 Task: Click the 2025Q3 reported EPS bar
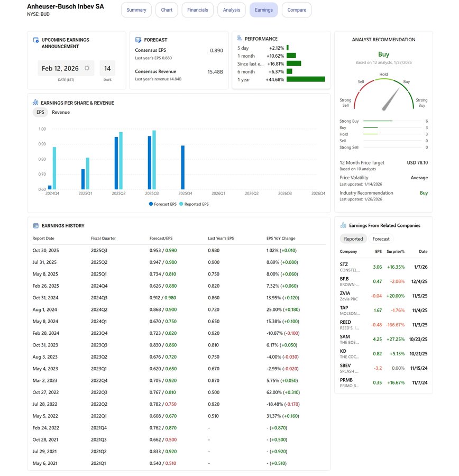(x=154, y=160)
